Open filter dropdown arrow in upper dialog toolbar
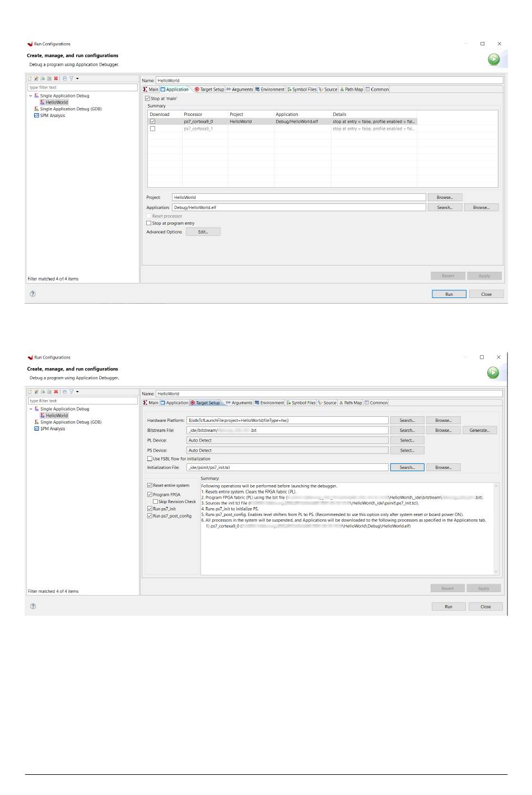This screenshot has height=795, width=532. coord(77,78)
